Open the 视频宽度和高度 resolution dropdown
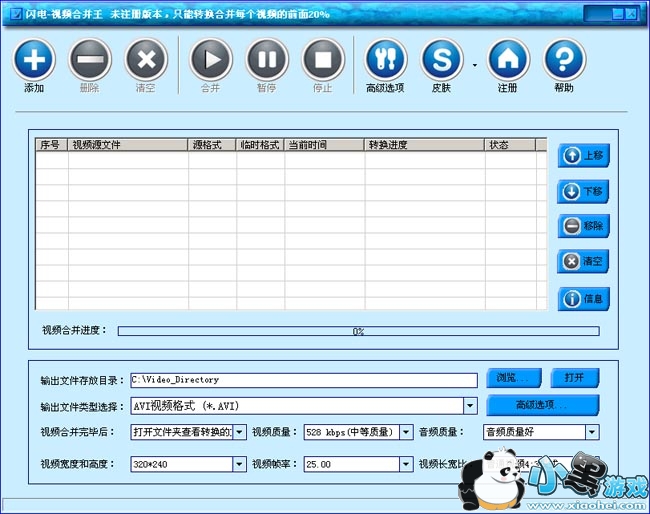 [x=239, y=464]
